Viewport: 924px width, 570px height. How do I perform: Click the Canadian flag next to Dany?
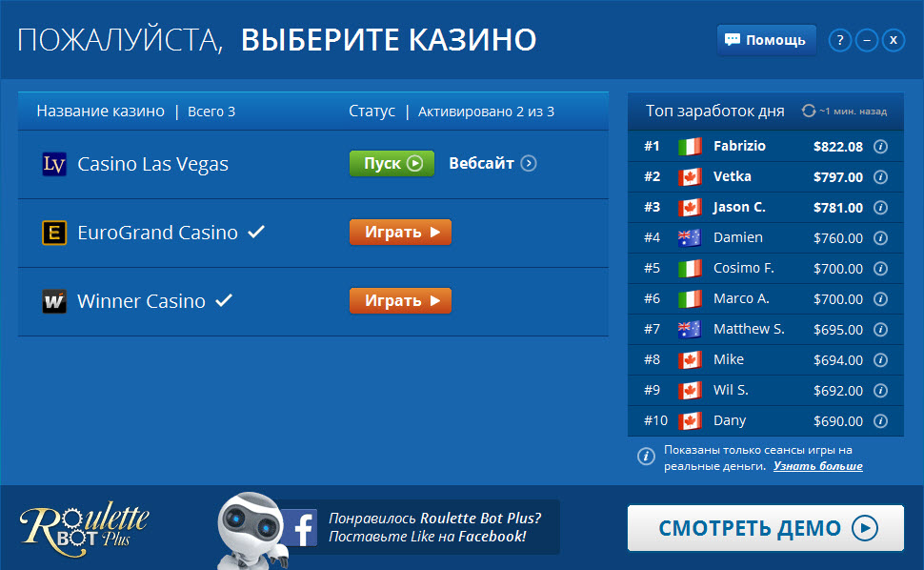[x=690, y=421]
